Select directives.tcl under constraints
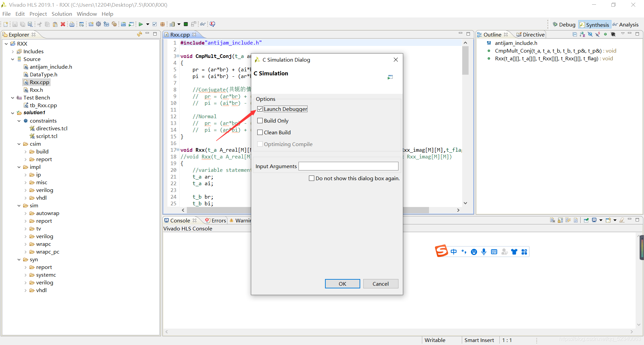644x345 pixels. [x=49, y=129]
